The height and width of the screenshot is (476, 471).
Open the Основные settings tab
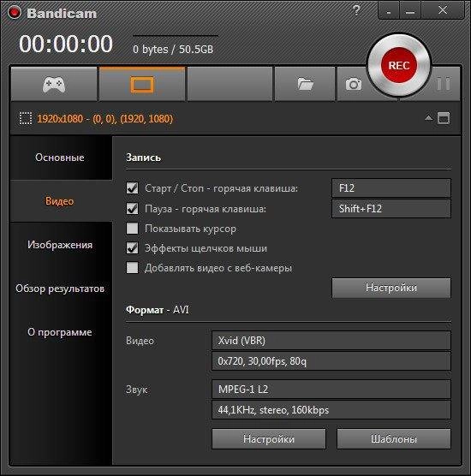[x=61, y=158]
